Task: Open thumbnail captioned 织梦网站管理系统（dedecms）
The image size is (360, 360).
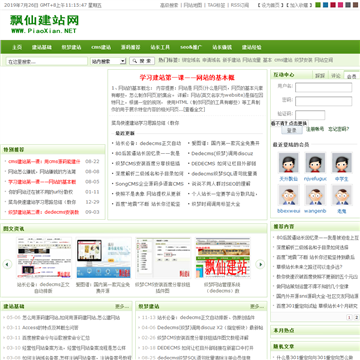Action: [x=223, y=258]
